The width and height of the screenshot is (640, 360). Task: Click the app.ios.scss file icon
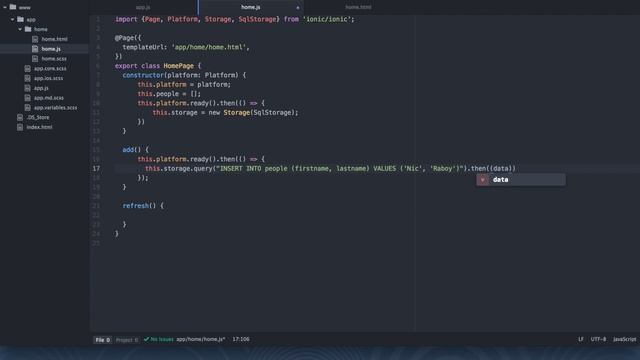point(28,78)
